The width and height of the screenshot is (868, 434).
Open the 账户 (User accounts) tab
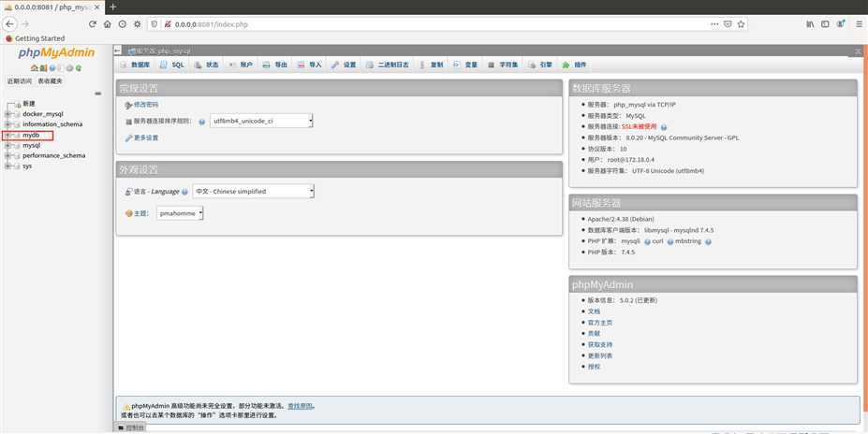[x=241, y=65]
